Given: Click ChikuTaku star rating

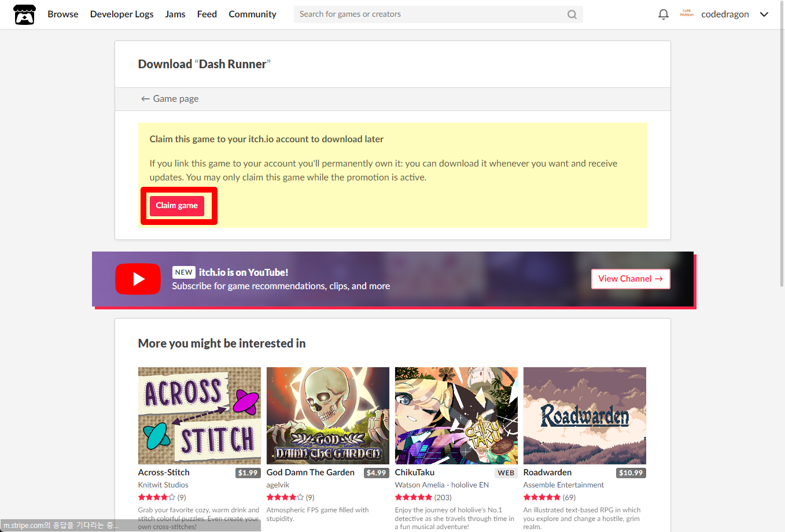Looking at the screenshot, I should tap(413, 497).
